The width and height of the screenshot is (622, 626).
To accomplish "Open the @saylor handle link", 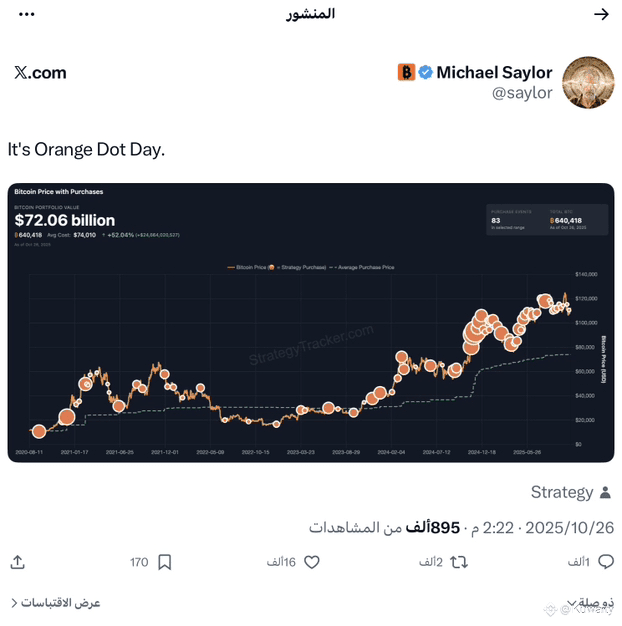I will coord(522,93).
